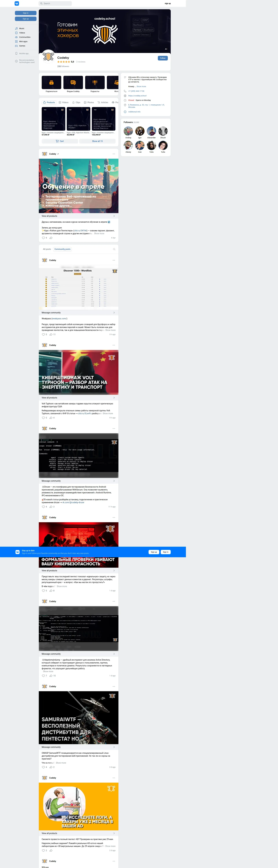Screen dimensions: 278x868
Task: Open Message community under Drozer post
Action: tap(78, 481)
